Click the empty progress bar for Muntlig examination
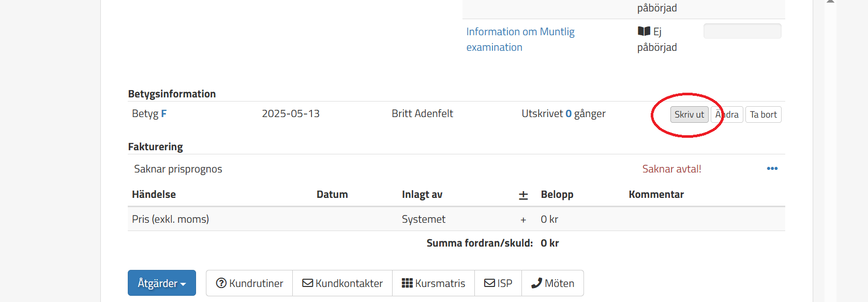Screen dimensions: 868x302 (x=742, y=31)
